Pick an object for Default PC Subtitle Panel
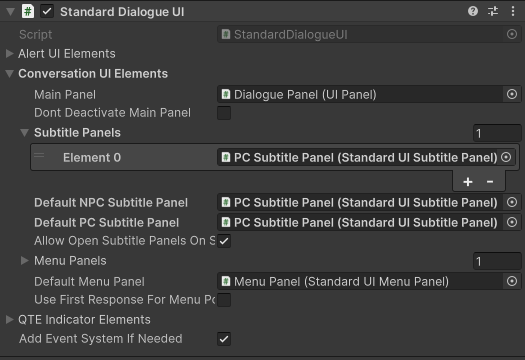 [x=512, y=222]
